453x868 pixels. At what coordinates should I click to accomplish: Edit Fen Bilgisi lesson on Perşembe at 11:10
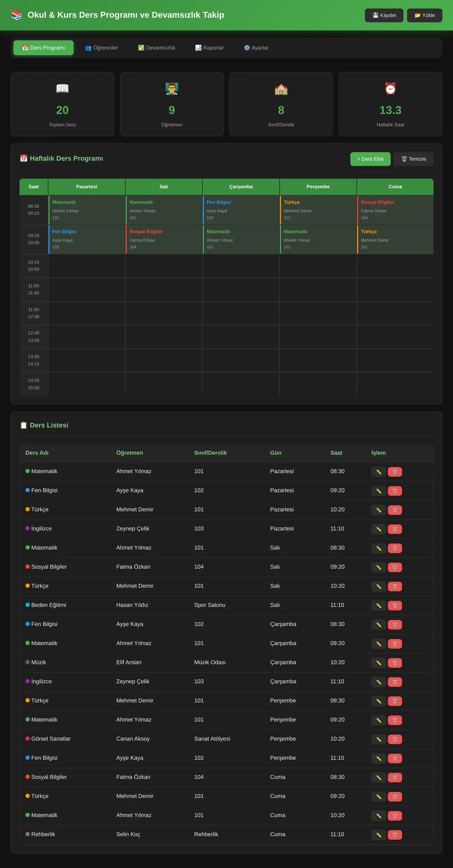pos(379,759)
